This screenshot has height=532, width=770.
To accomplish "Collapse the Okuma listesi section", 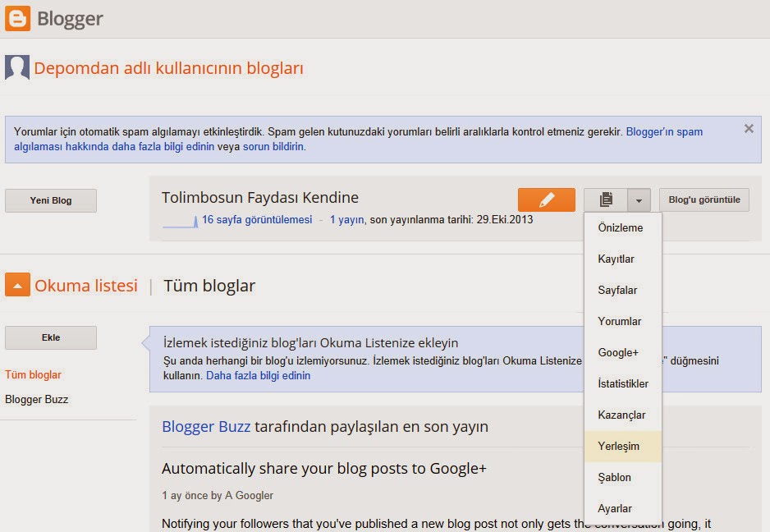I will [17, 285].
